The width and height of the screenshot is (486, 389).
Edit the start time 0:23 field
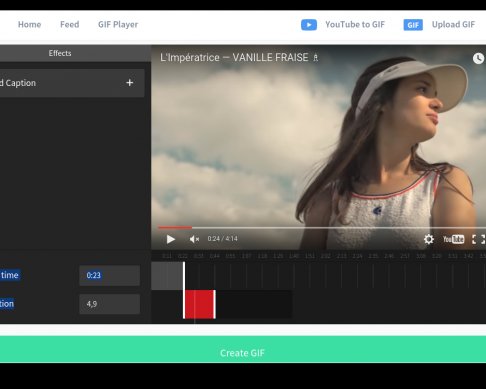tap(109, 275)
